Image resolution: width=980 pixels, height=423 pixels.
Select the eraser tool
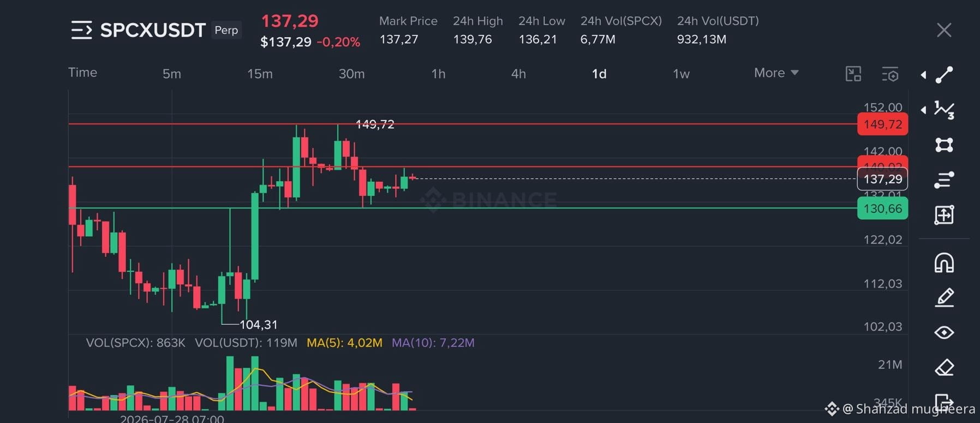tap(944, 367)
